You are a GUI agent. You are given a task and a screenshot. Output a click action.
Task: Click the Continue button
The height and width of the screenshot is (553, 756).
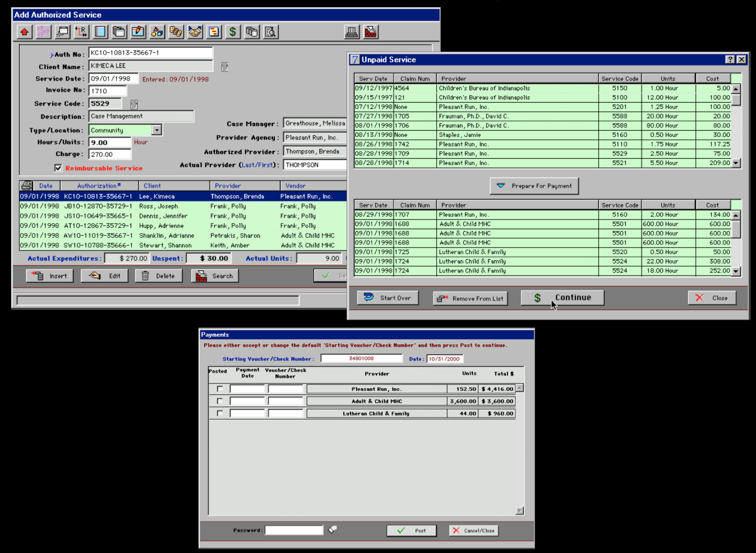click(x=563, y=298)
